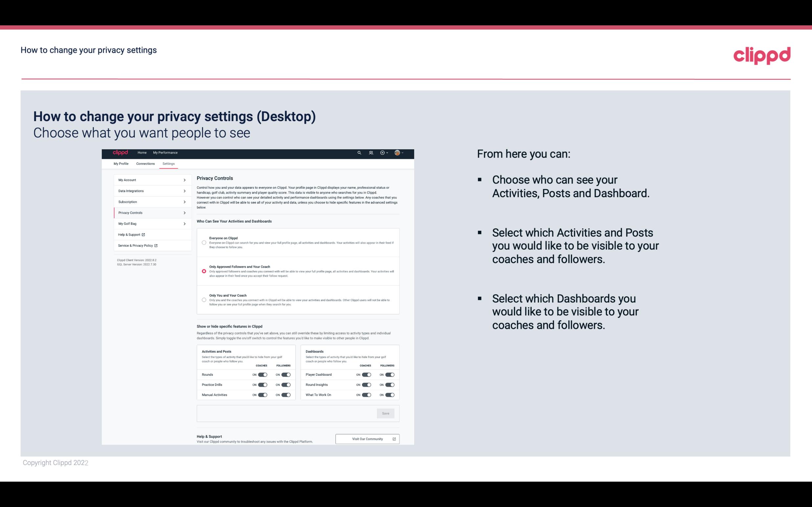Image resolution: width=812 pixels, height=507 pixels.
Task: Open the My Profile tab
Action: tap(121, 163)
